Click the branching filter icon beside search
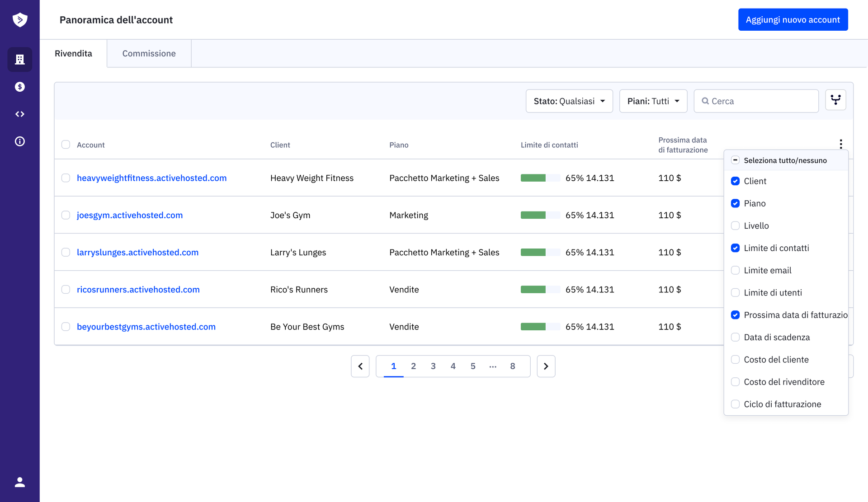This screenshot has height=502, width=868. (x=835, y=100)
